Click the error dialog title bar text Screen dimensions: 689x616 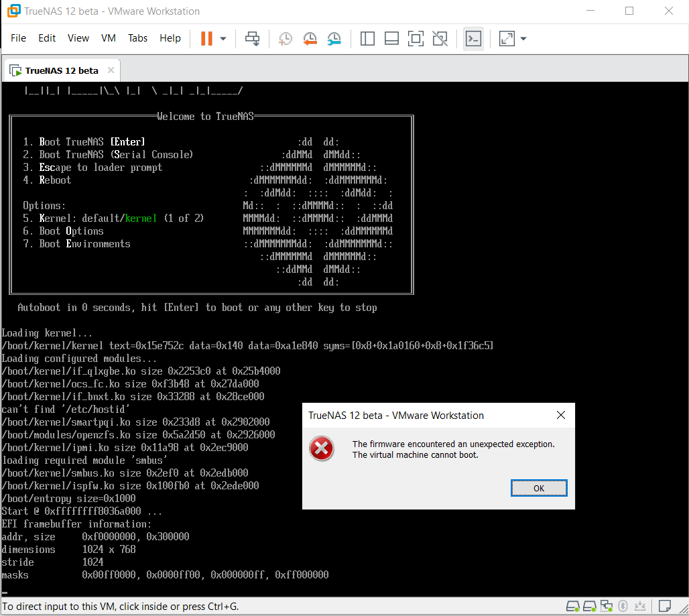click(396, 416)
